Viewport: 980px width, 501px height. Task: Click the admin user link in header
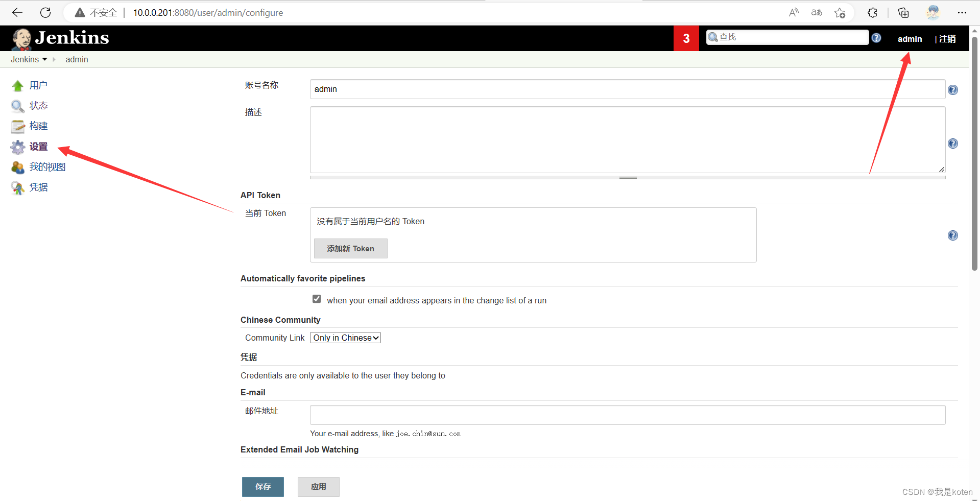910,39
